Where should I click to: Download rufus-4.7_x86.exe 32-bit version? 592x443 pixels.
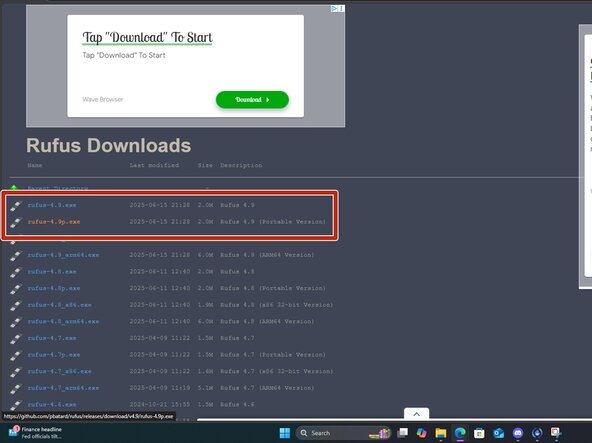click(x=59, y=371)
